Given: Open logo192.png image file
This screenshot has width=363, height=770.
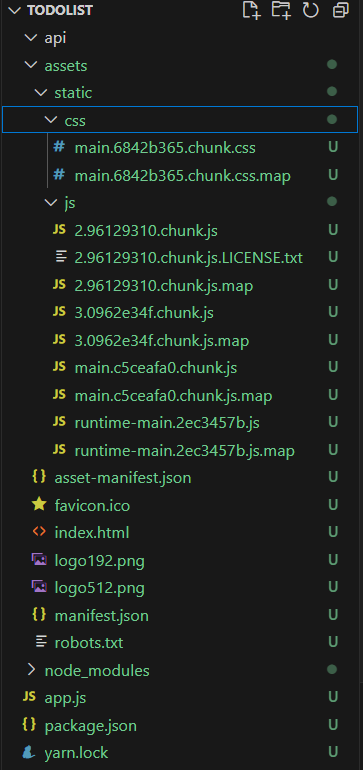Looking at the screenshot, I should click(100, 560).
